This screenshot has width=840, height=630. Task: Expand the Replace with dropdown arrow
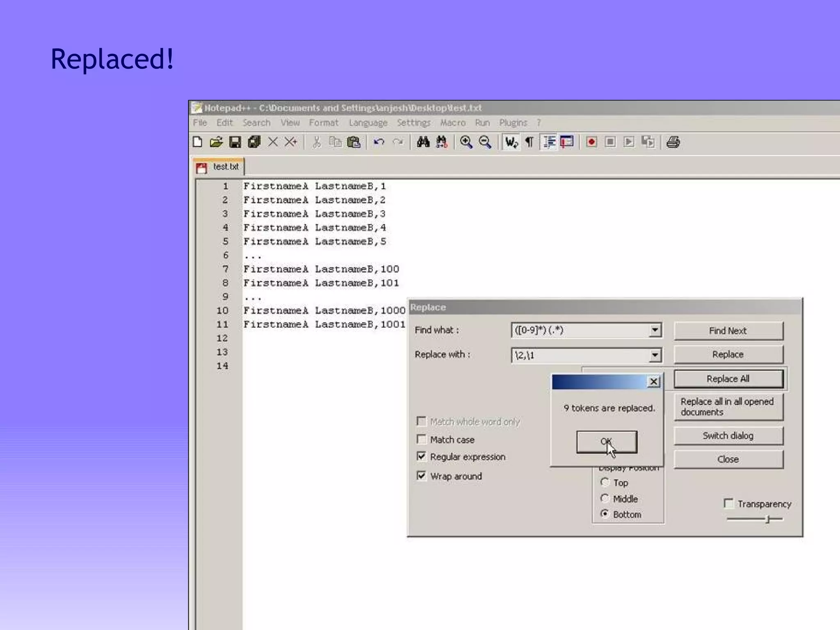[x=655, y=355]
